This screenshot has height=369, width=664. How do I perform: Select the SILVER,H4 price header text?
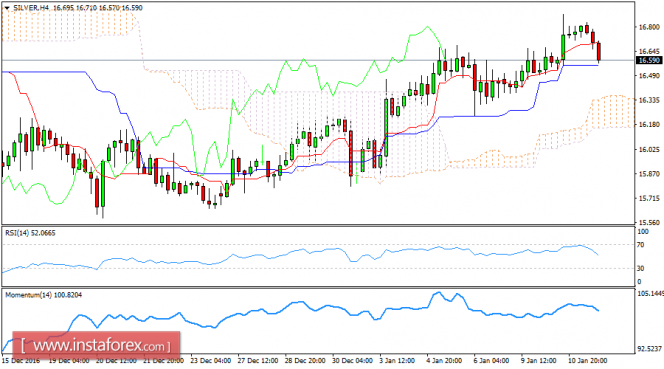[77, 8]
